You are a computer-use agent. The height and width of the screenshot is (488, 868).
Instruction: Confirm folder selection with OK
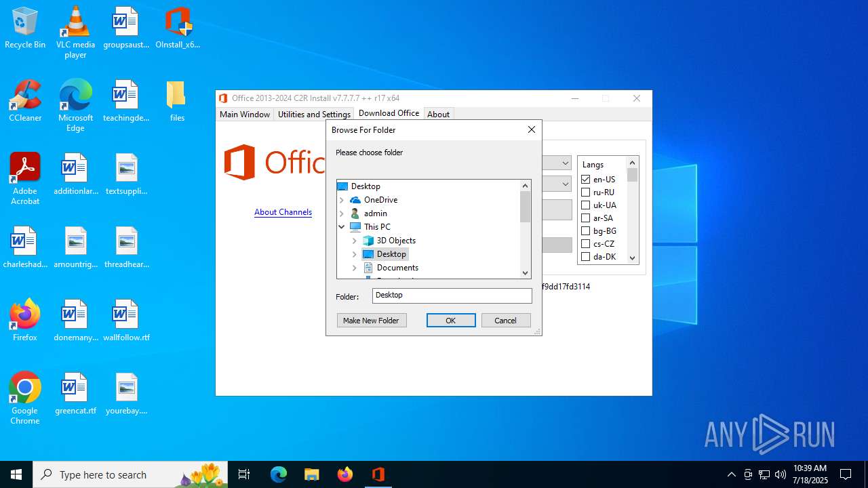click(x=451, y=321)
